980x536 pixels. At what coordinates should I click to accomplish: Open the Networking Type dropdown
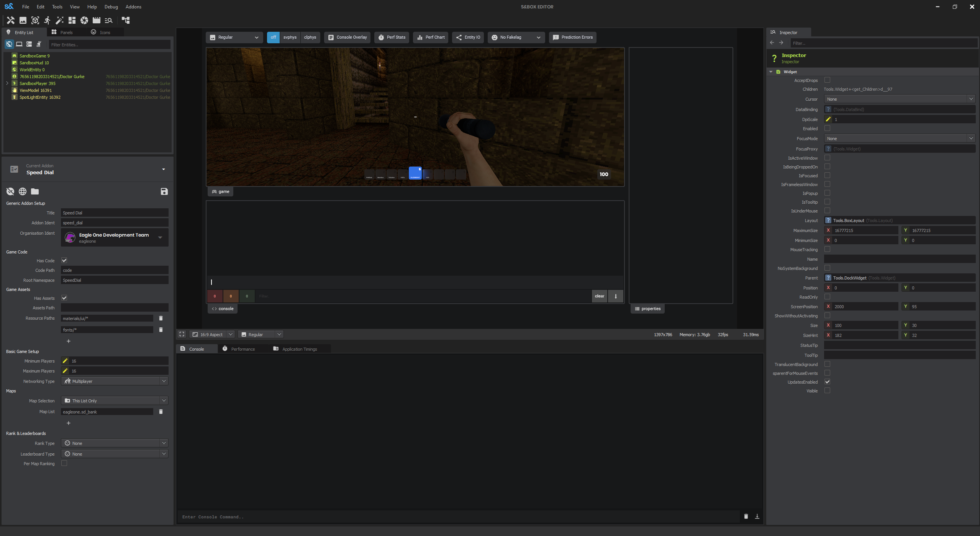point(114,381)
